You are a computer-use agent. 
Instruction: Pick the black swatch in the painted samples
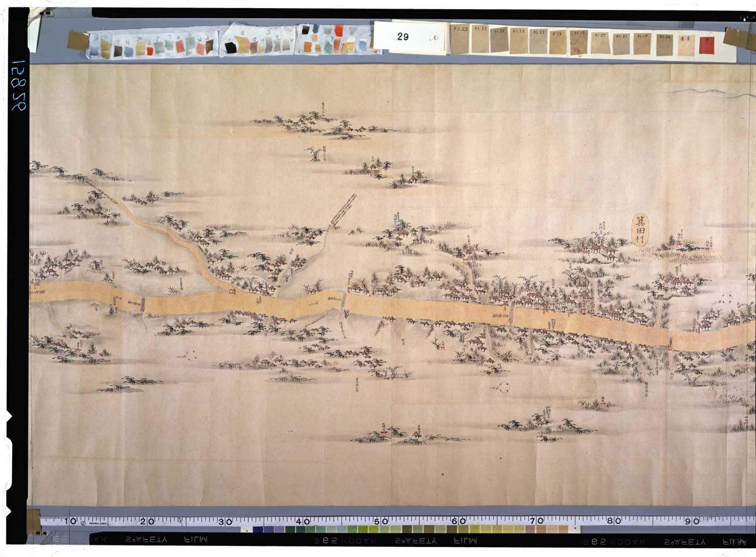[230, 47]
